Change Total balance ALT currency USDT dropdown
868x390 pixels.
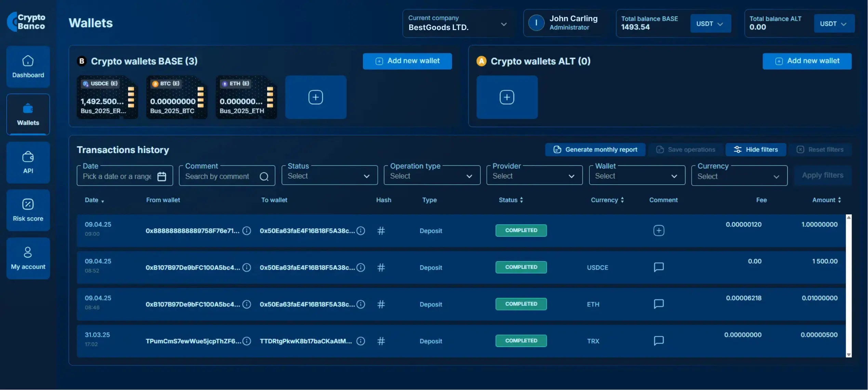click(834, 24)
